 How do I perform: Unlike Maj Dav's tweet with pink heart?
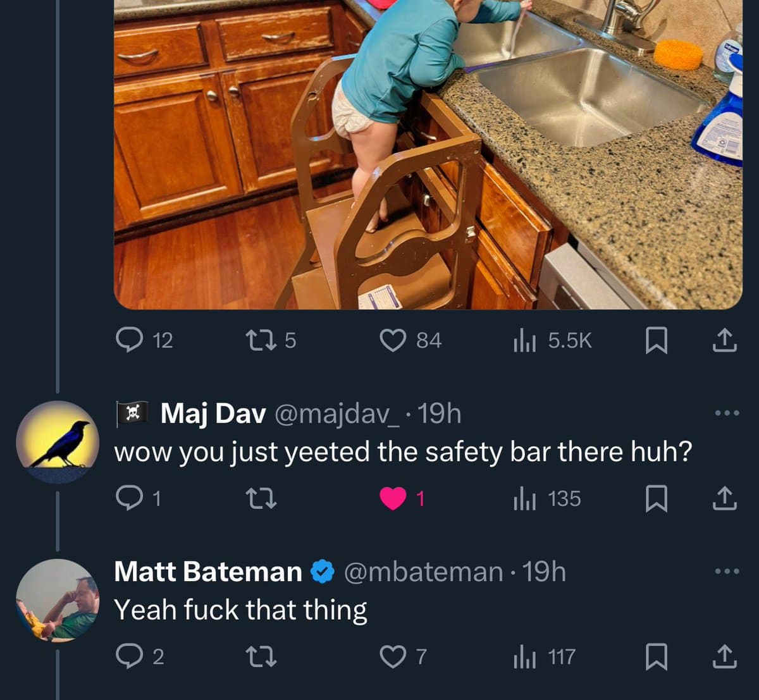[393, 499]
